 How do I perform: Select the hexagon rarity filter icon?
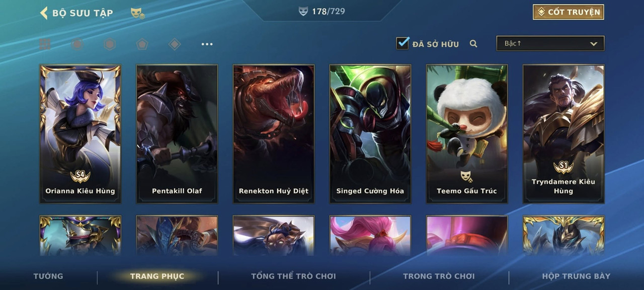click(x=110, y=44)
